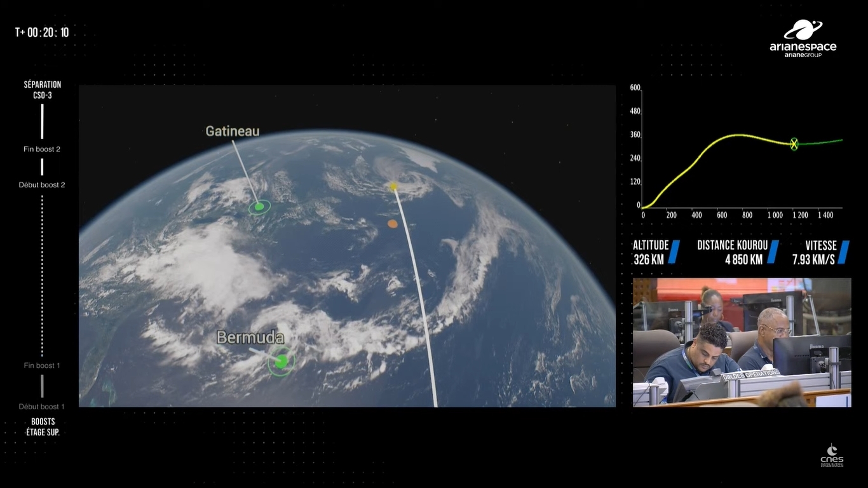
Task: Click the green predicted altitude curve
Action: (821, 142)
